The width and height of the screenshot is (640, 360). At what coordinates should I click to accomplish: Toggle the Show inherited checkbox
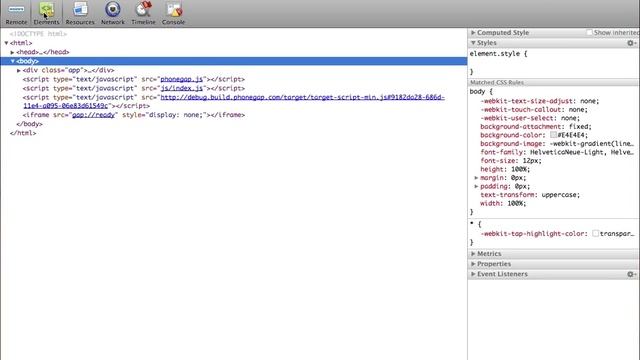click(589, 32)
